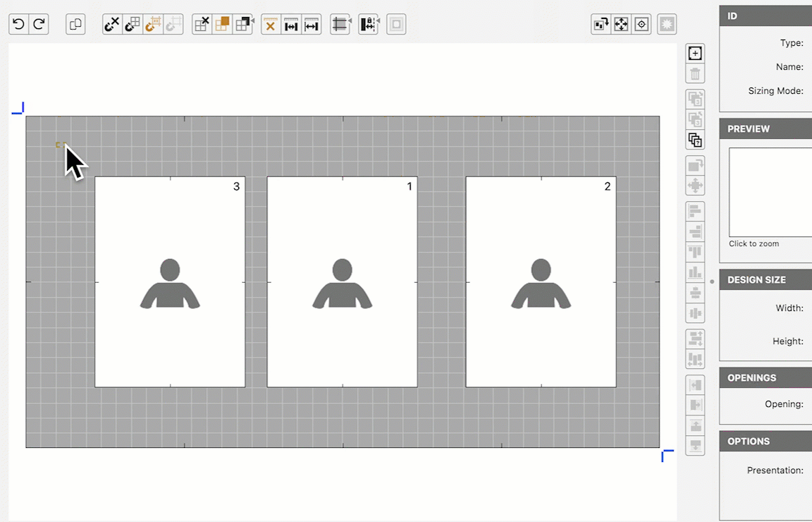Click the duplicate pages icon in toolbar
The width and height of the screenshot is (812, 522).
click(x=75, y=25)
